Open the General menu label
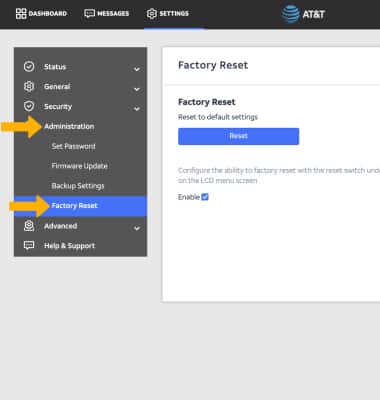Screen dimensions: 380x400 click(57, 87)
